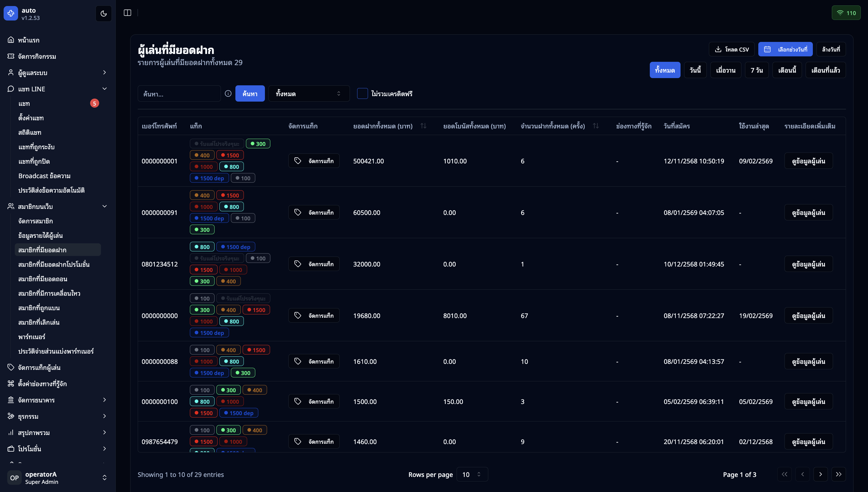View player data for 0000000001
The height and width of the screenshot is (492, 868).
point(808,161)
